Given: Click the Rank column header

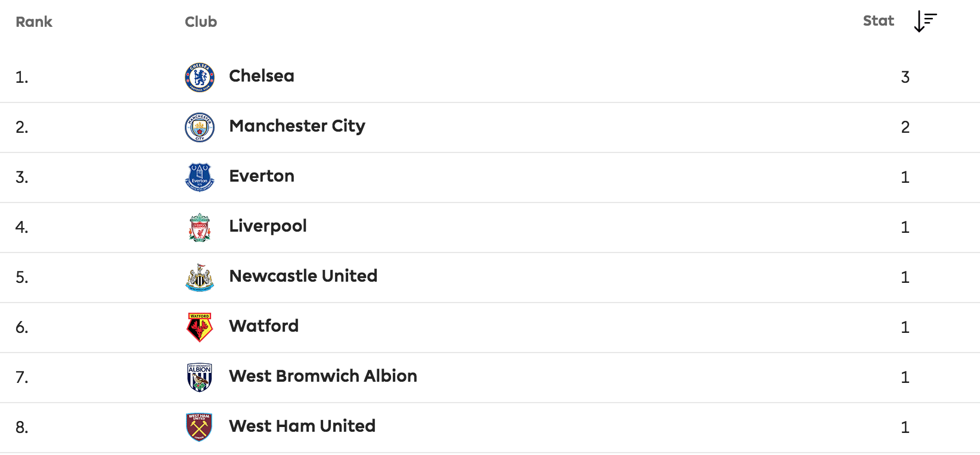Looking at the screenshot, I should click(34, 22).
